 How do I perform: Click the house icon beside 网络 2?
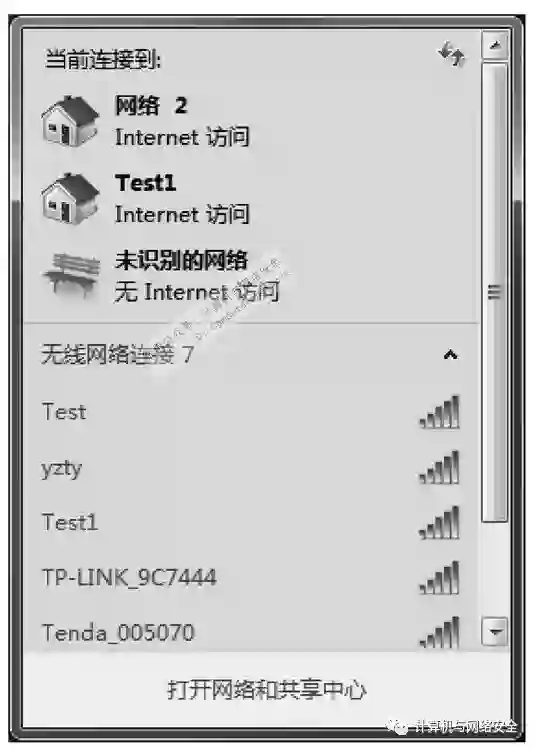pos(70,120)
